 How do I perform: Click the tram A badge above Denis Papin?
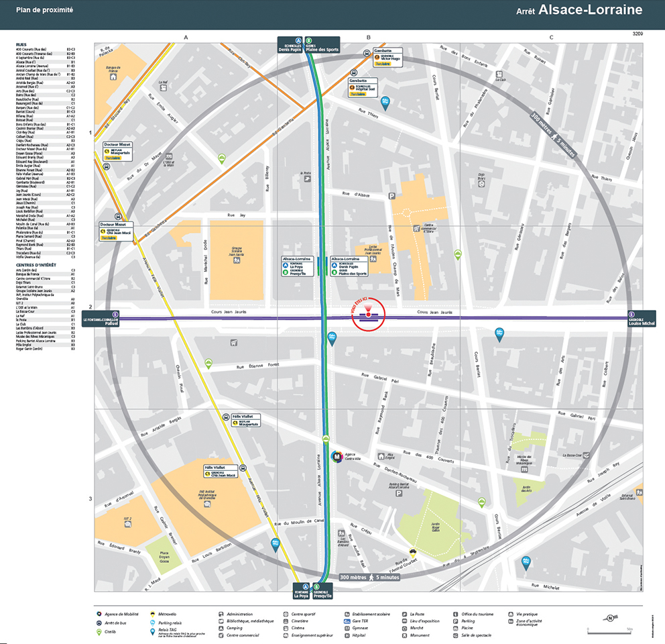(x=298, y=41)
